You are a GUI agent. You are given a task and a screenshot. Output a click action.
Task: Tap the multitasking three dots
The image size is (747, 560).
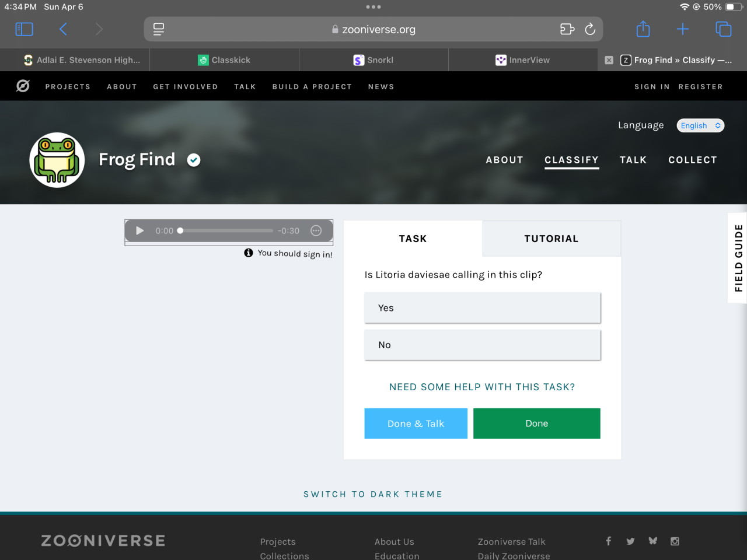tap(373, 7)
